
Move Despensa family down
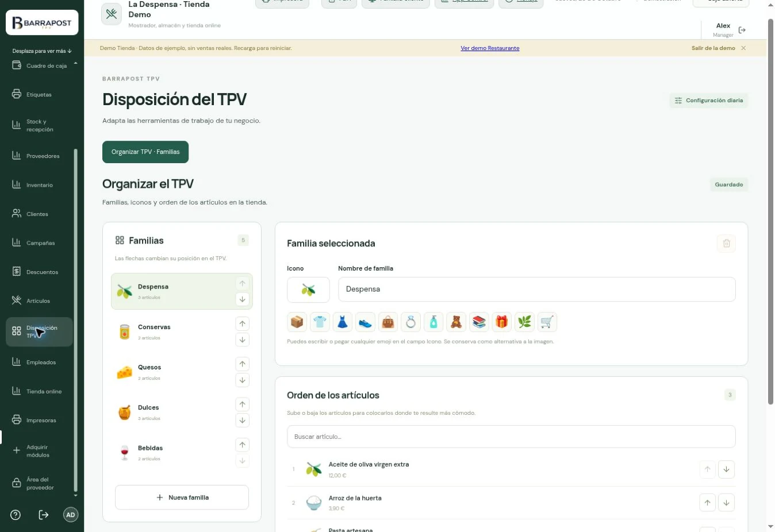(x=243, y=299)
